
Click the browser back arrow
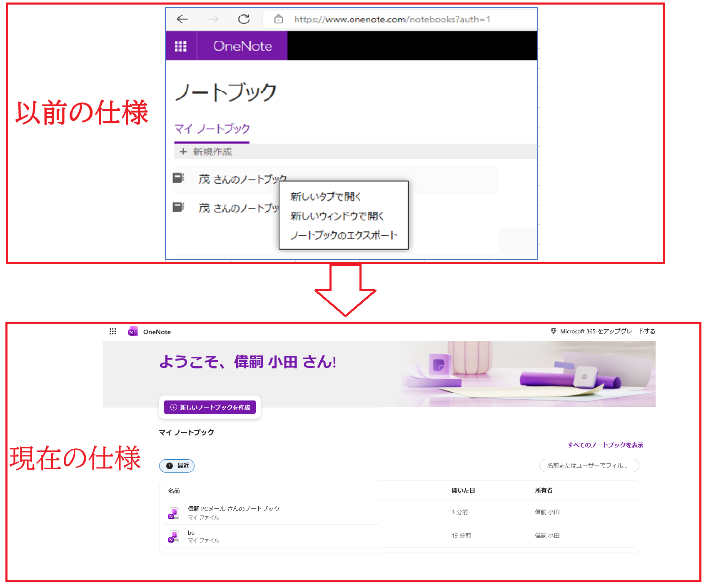182,19
